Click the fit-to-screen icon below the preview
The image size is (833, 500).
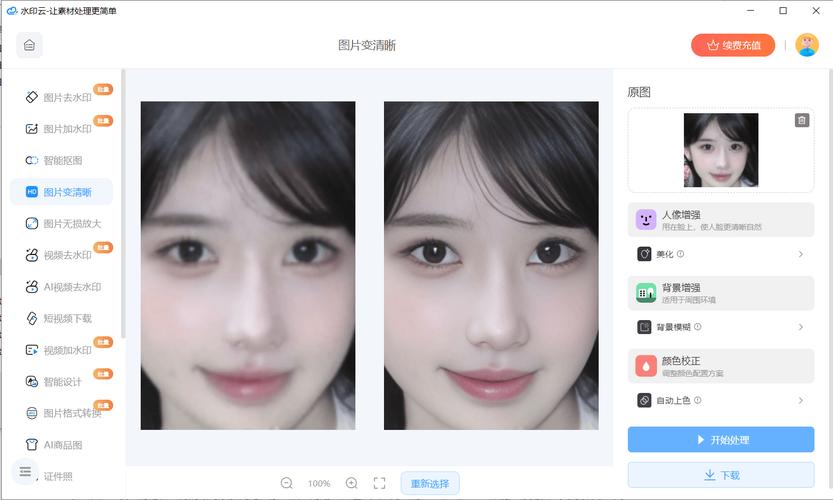(x=380, y=483)
